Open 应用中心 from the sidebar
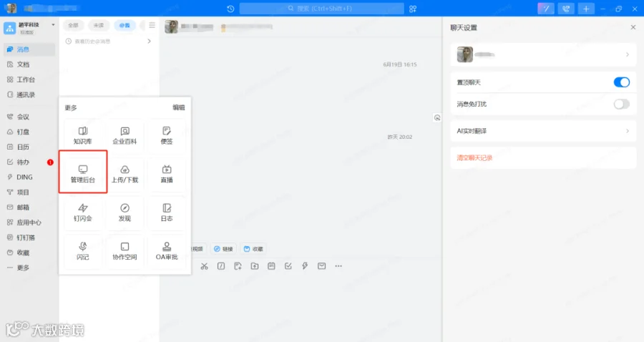Screen dimensions: 644x342 29,223
